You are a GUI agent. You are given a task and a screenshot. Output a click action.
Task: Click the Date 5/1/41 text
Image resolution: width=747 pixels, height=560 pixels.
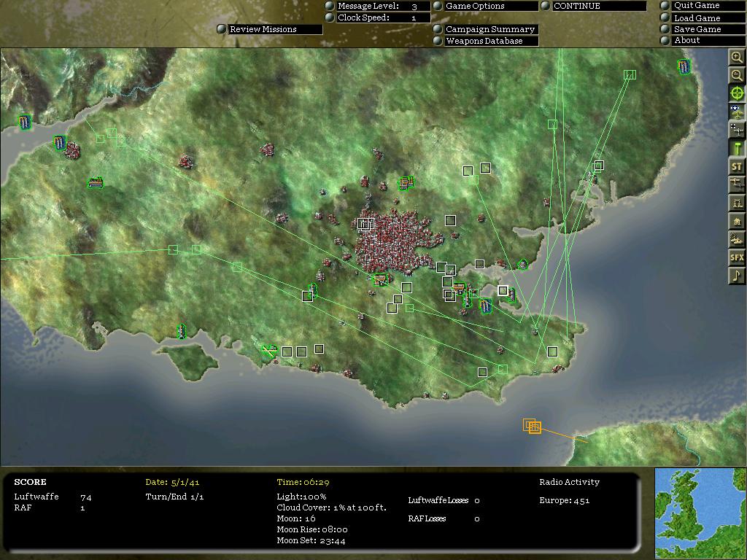(172, 482)
